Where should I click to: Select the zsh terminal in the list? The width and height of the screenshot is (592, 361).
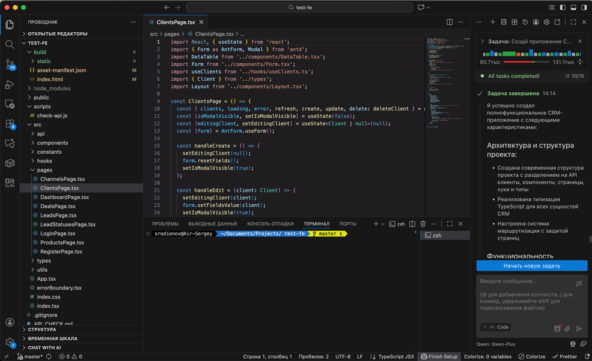tap(445, 235)
